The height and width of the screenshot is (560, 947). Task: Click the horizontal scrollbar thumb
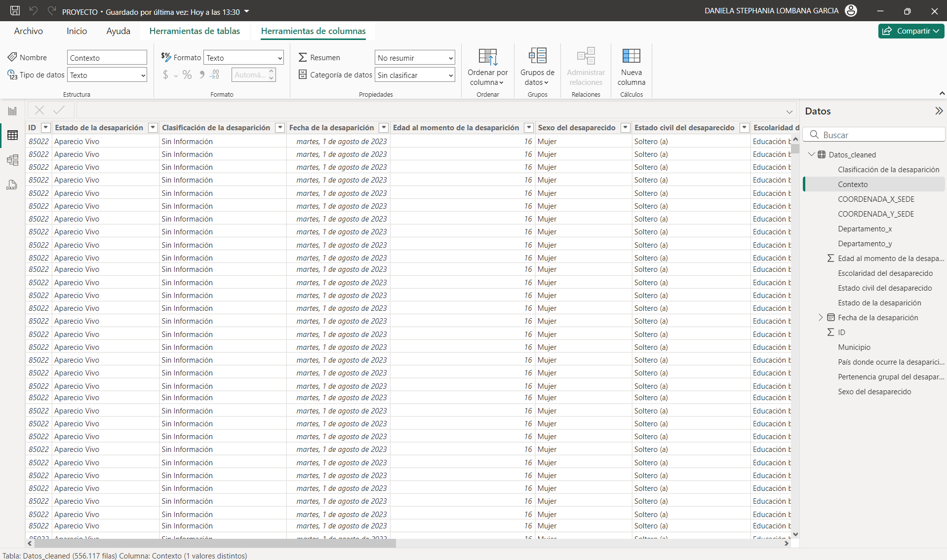pos(215,543)
